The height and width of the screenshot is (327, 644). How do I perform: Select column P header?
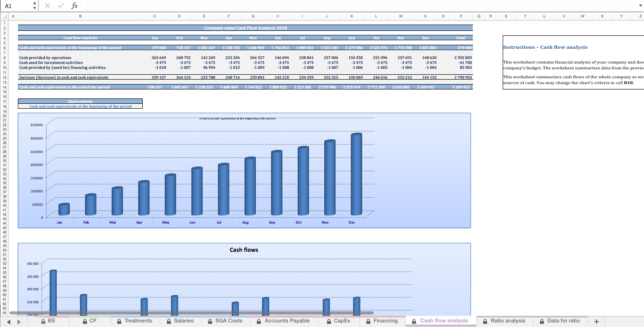tap(460, 17)
